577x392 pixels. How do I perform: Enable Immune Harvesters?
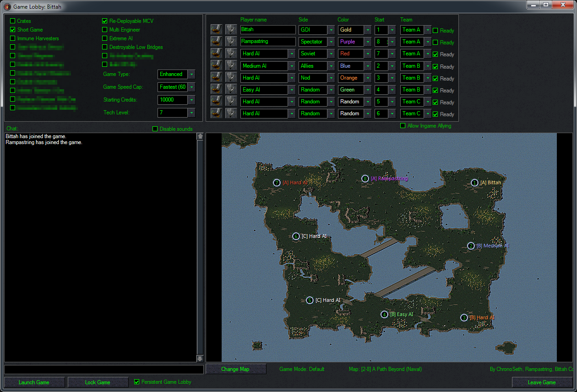(13, 38)
